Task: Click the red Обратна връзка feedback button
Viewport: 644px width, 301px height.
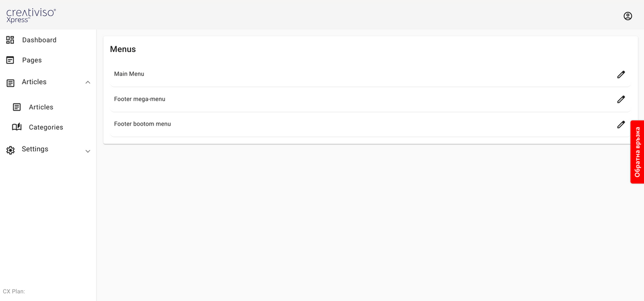Action: pyautogui.click(x=637, y=152)
